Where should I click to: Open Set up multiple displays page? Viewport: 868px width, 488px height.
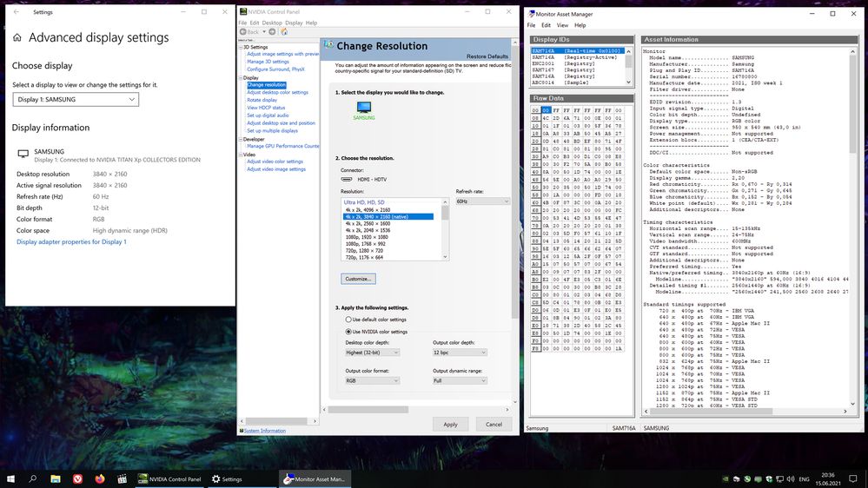point(272,130)
